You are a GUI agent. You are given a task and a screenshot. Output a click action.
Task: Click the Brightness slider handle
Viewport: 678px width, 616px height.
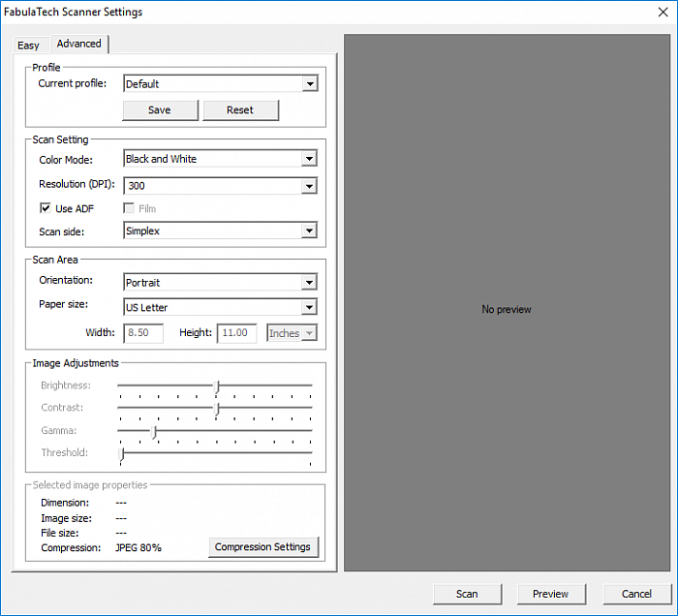217,386
